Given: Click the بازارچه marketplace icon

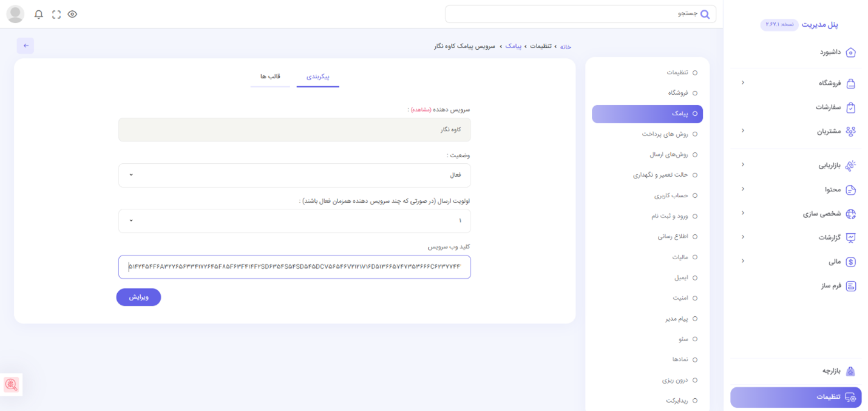Looking at the screenshot, I should [850, 371].
